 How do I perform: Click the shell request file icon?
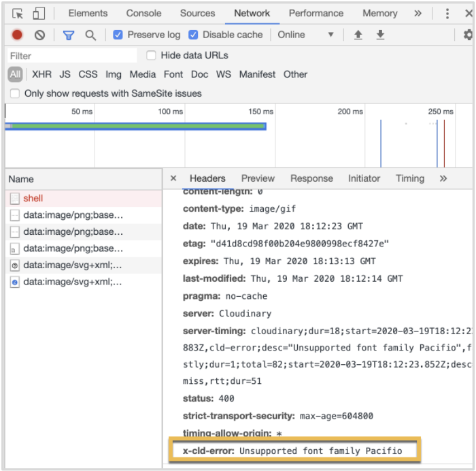pos(14,199)
